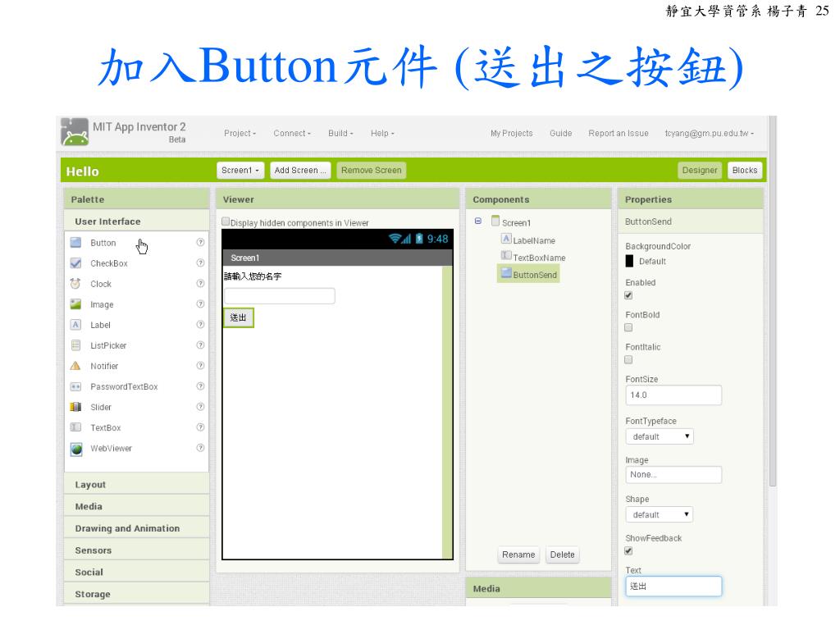Screen dimensions: 840x630
Task: Click the Image property None field
Action: pyautogui.click(x=673, y=475)
